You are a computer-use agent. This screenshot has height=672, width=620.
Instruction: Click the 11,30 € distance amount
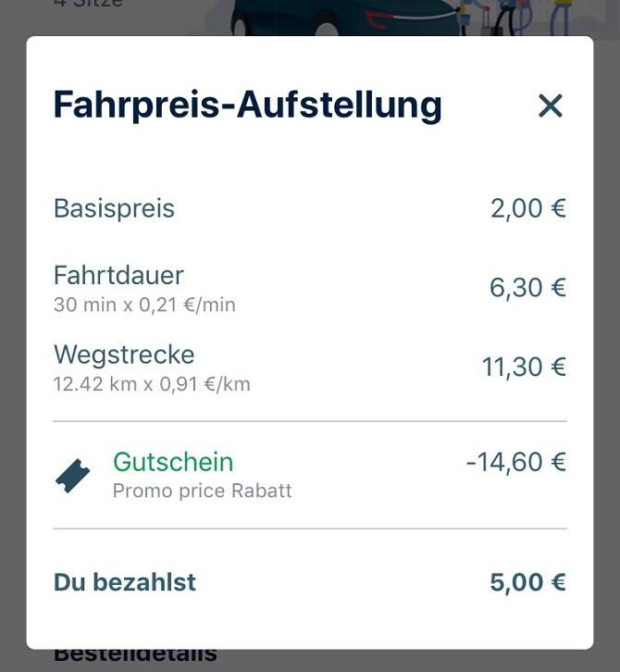coord(524,367)
